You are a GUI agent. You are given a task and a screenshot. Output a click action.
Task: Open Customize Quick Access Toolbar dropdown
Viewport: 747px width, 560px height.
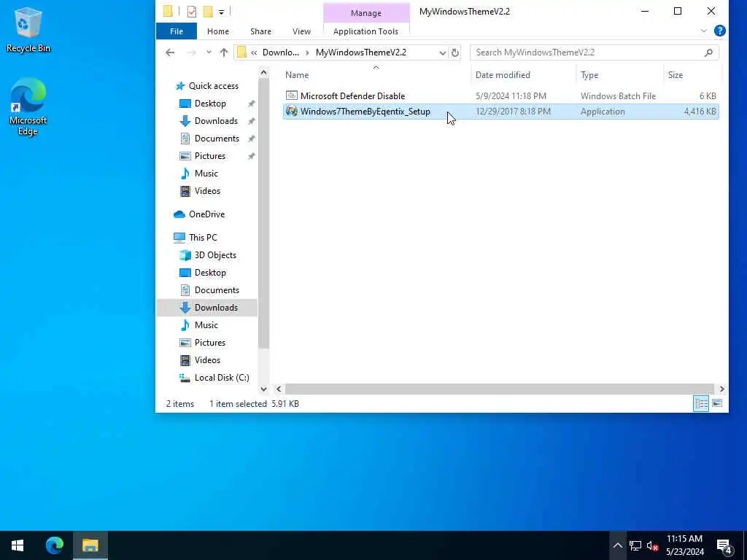(x=221, y=12)
